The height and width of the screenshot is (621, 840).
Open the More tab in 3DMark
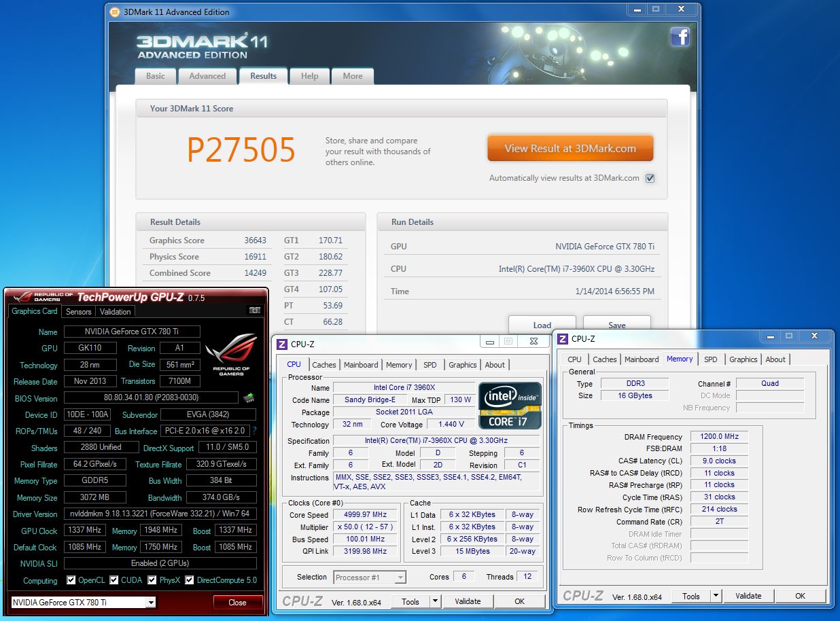[x=353, y=76]
